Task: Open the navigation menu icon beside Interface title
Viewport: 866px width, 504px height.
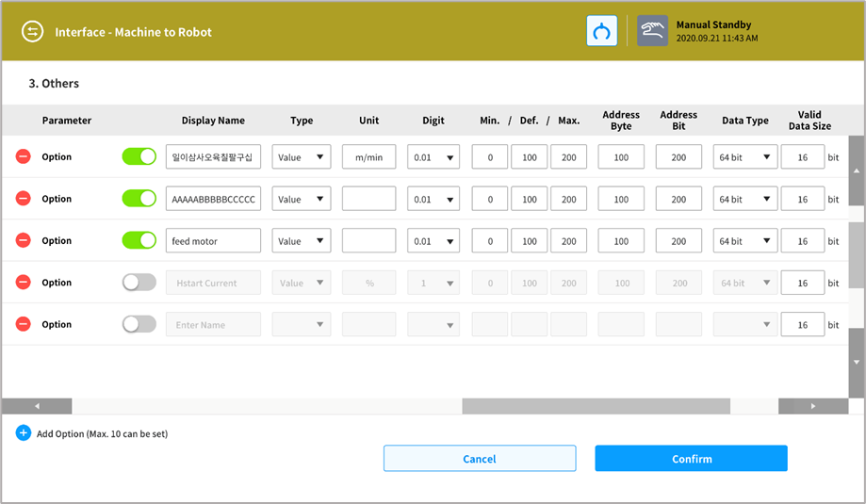Action: point(33,32)
